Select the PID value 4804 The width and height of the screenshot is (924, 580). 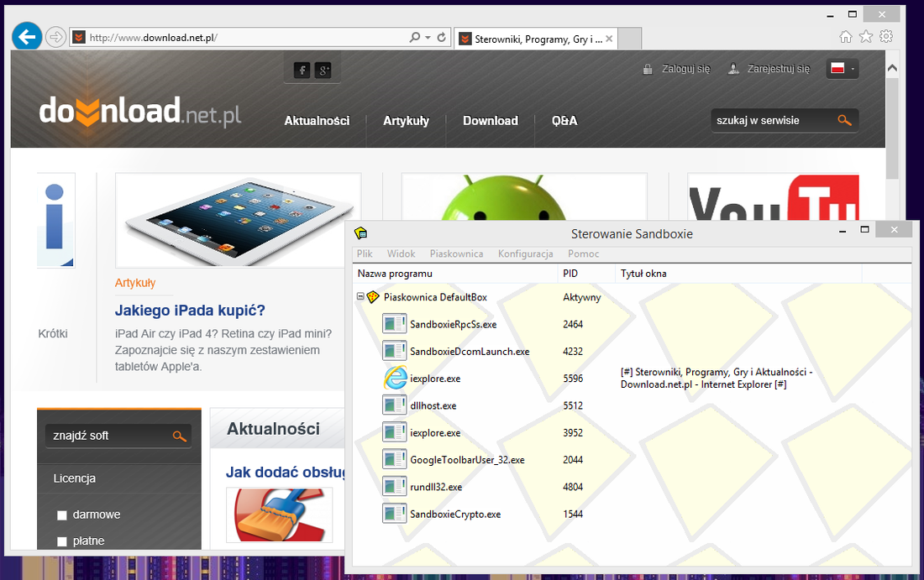tap(573, 487)
